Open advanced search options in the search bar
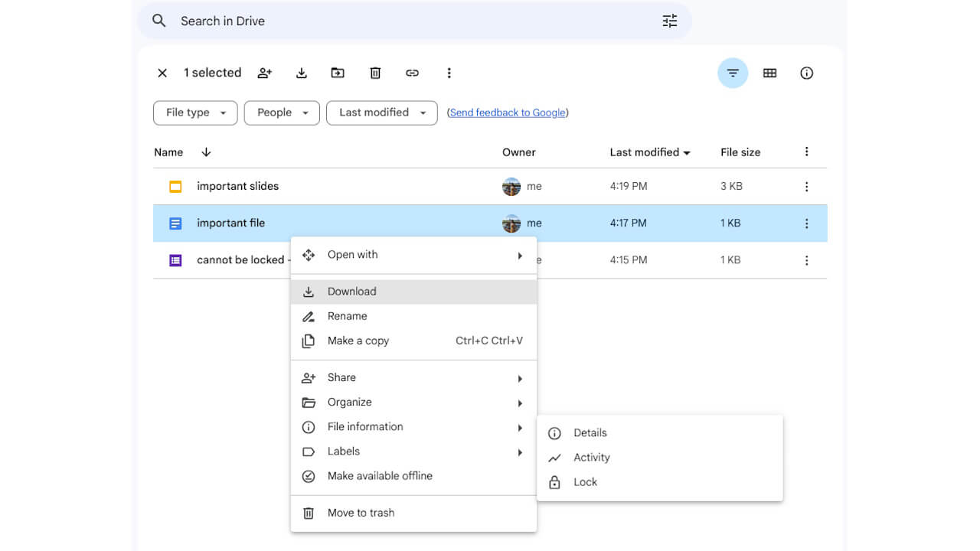The height and width of the screenshot is (551, 980). click(669, 21)
